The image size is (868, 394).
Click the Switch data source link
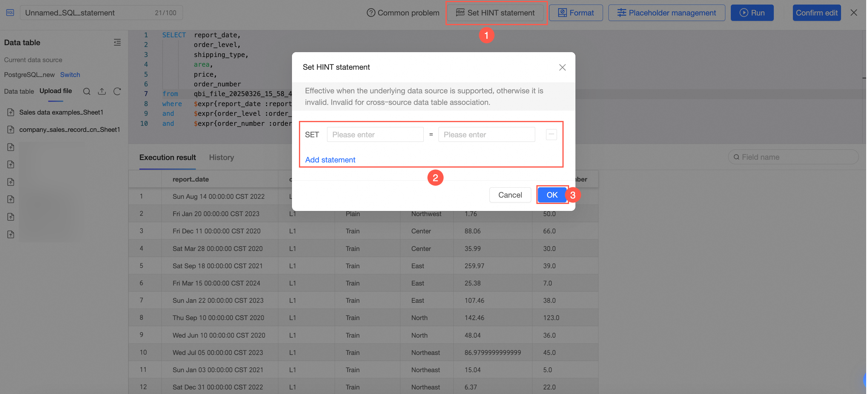70,75
